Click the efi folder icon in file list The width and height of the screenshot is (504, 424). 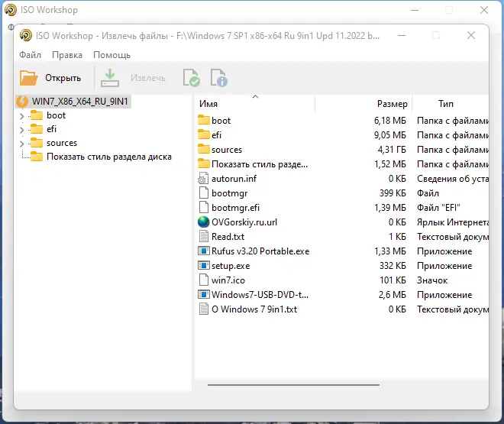click(203, 134)
